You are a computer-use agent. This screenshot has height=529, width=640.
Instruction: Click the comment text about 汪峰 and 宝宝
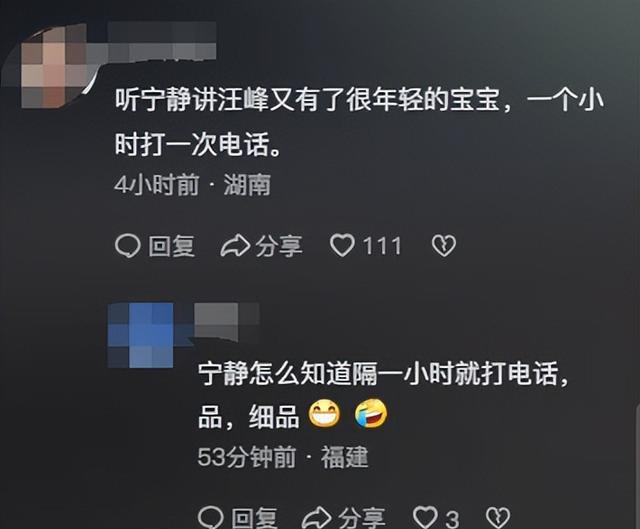coord(359,122)
